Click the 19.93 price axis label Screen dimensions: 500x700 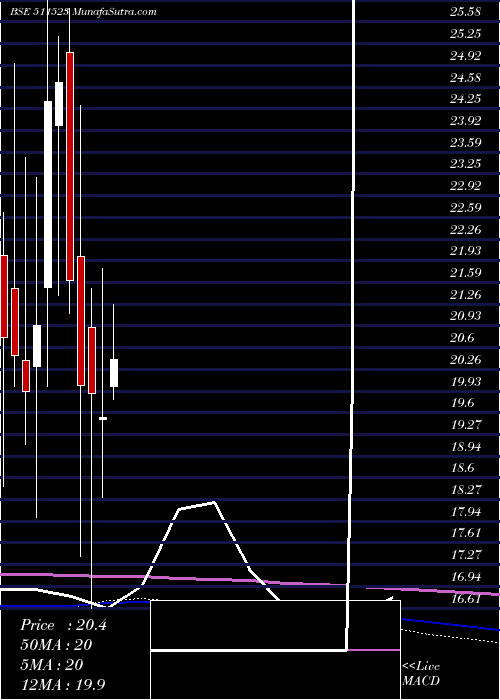click(466, 382)
